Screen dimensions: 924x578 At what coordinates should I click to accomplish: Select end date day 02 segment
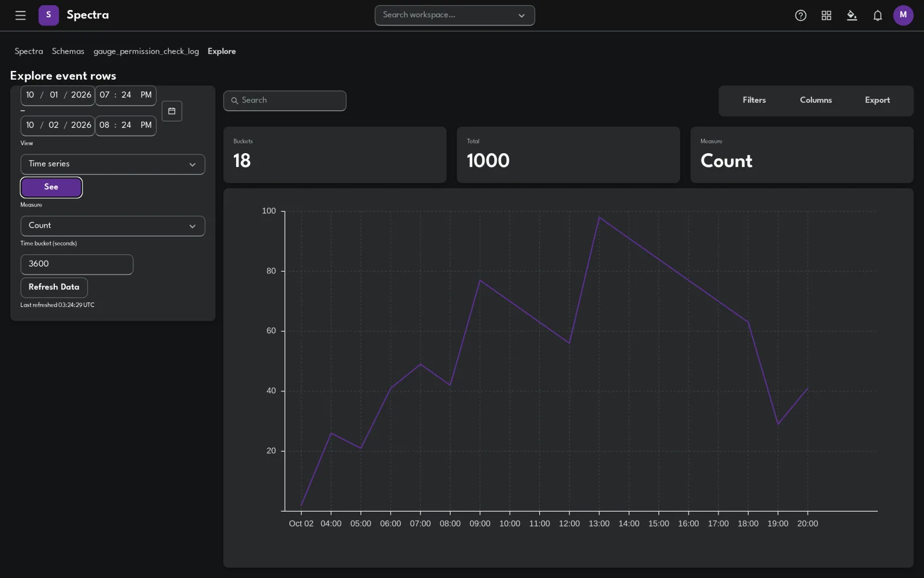point(54,125)
